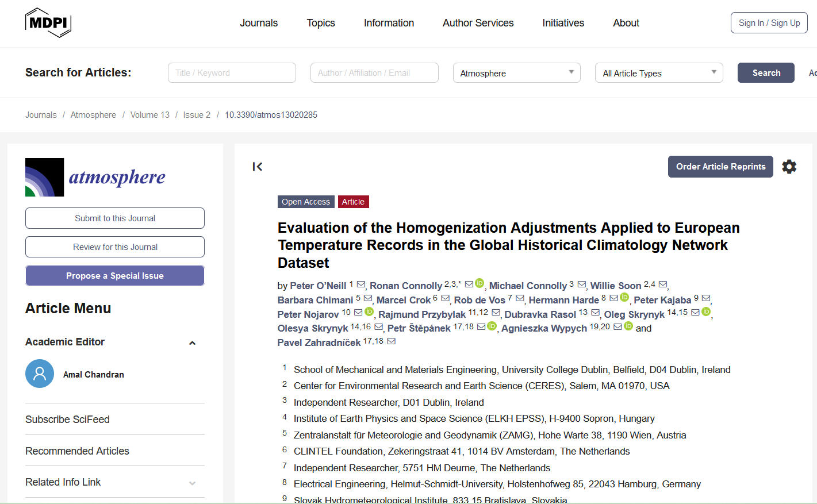Click Review for this Journal
Image resolution: width=817 pixels, height=504 pixels.
115,247
